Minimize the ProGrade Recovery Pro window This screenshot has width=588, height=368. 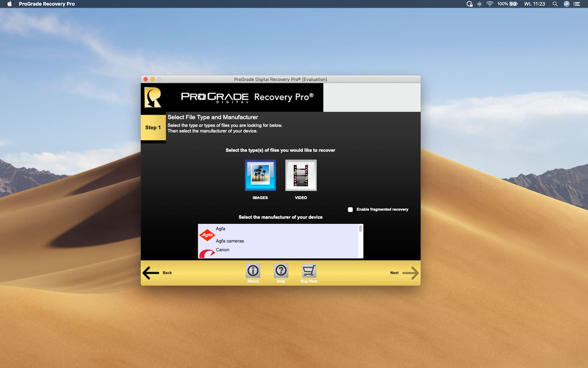click(153, 79)
